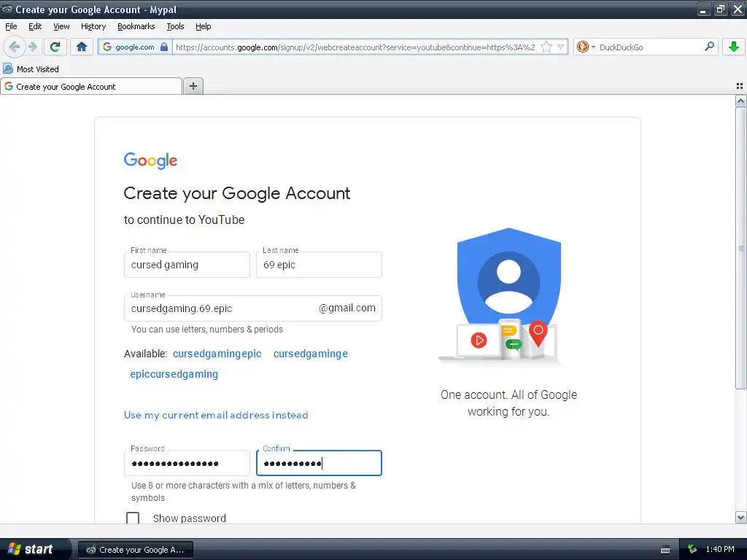Click the padlock site security icon
747x560 pixels.
pos(164,47)
